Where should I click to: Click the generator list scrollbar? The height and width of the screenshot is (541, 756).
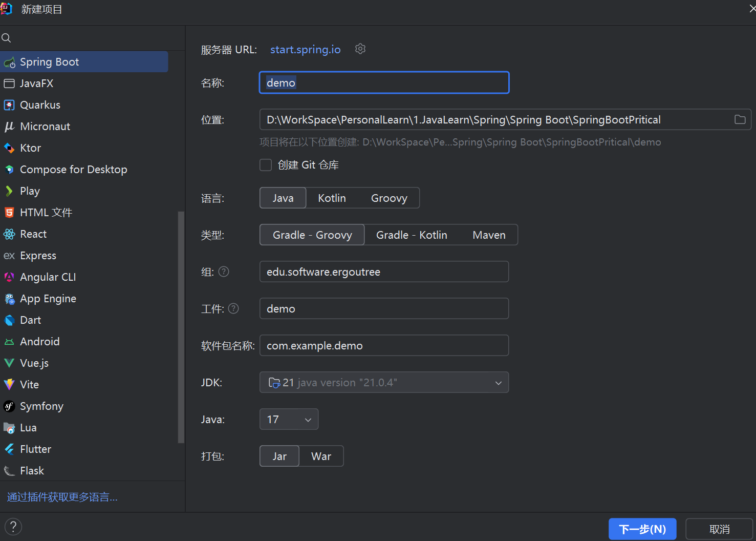(x=181, y=327)
